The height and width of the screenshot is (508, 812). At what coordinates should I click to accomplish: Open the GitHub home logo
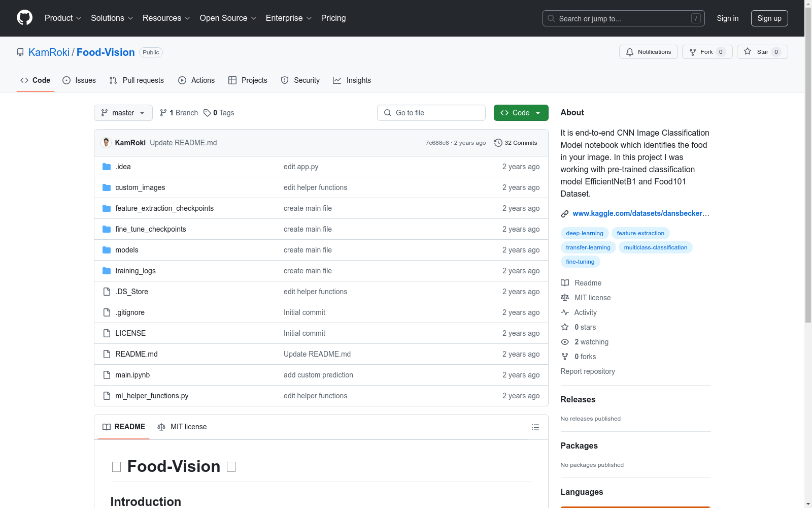point(24,18)
